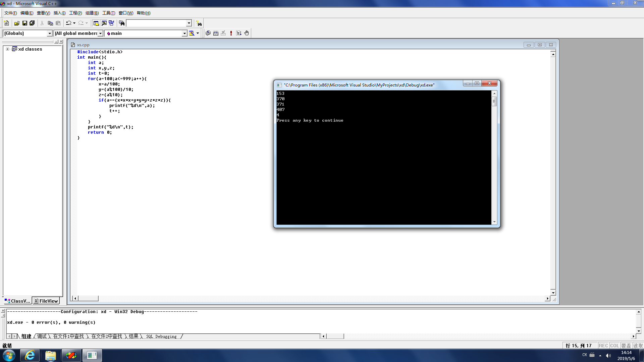
Task: Toggle the Workspace window icon
Action: click(96, 23)
